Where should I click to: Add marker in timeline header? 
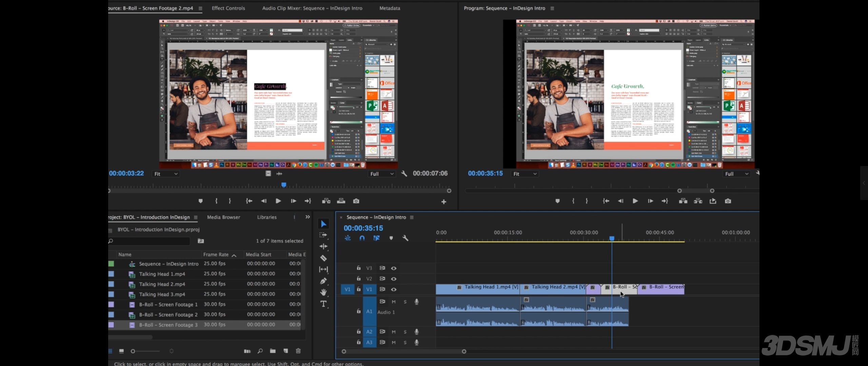point(391,238)
